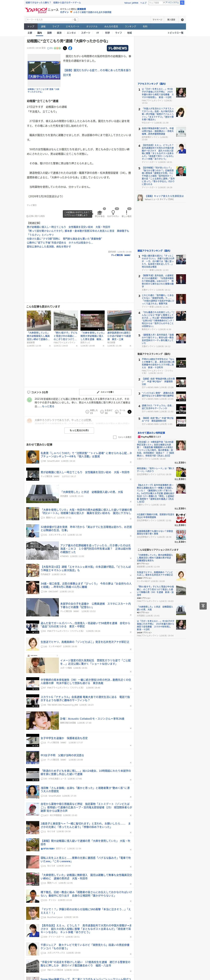Open the 生放送でヒヤリ、高橋真麻 article in the left list
The height and width of the screenshot is (980, 210).
(x=85, y=642)
